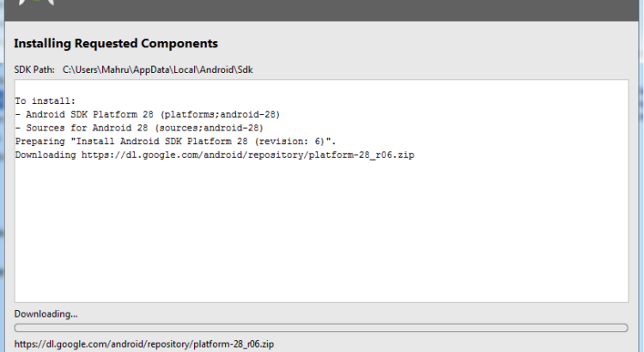Click the dark gray header banner
The width and height of the screenshot is (644, 352).
point(343,9)
